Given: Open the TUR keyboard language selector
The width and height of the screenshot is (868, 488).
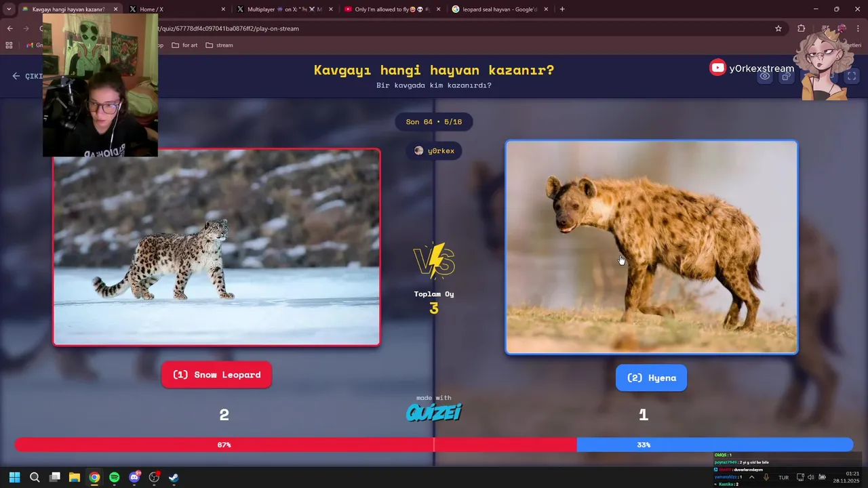Looking at the screenshot, I should pos(783,477).
